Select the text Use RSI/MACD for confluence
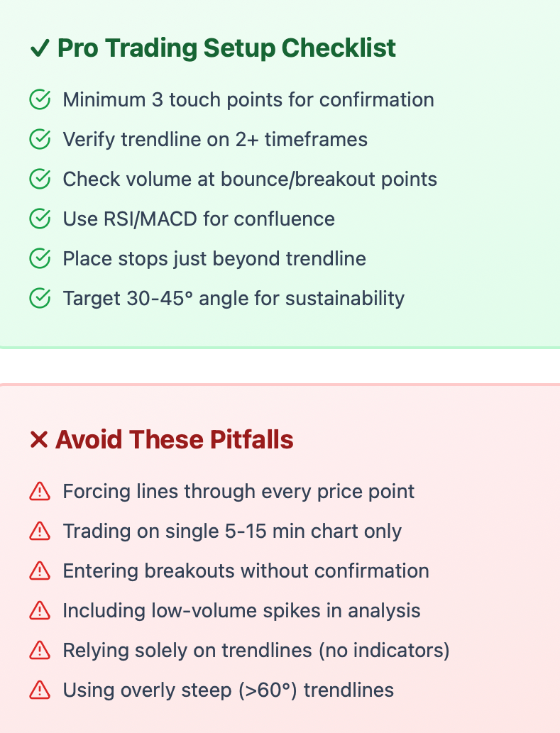Screen dimensions: 560x733 [x=199, y=219]
